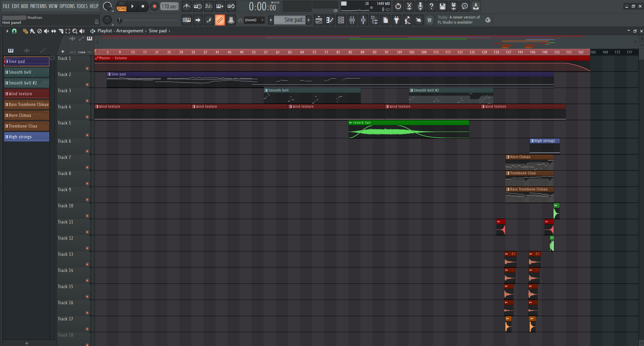Select the Mute tool in playlist toolbar
Image resolution: width=644 pixels, height=346 pixels.
[x=46, y=31]
